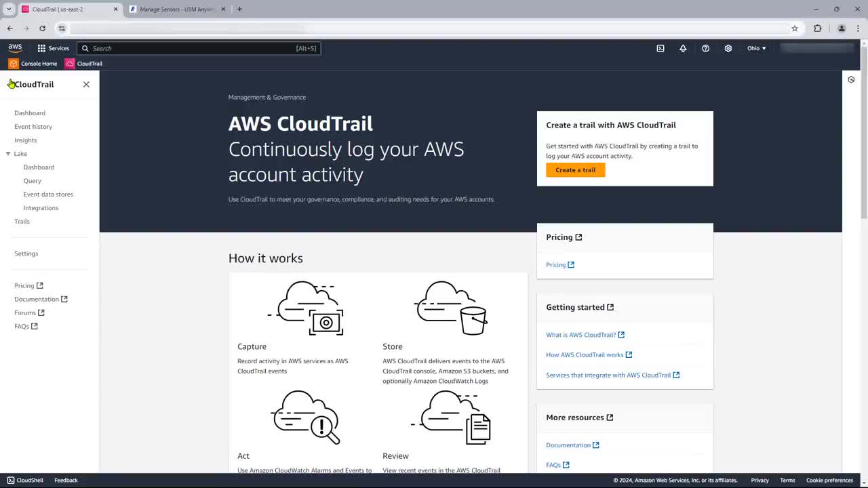Click the AWS logo icon

15,48
